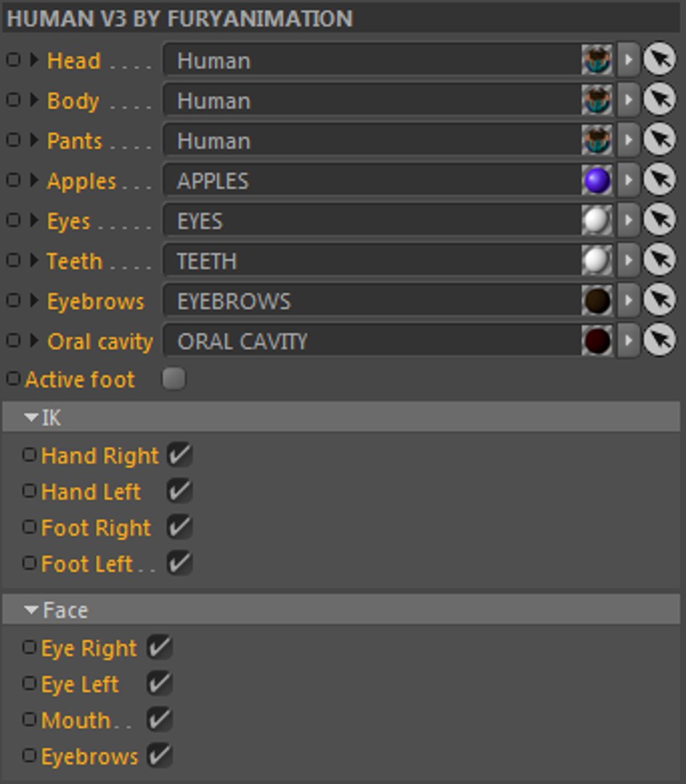Uncheck the Hand Right IK checkbox
Image resolution: width=686 pixels, height=784 pixels.
tap(179, 455)
